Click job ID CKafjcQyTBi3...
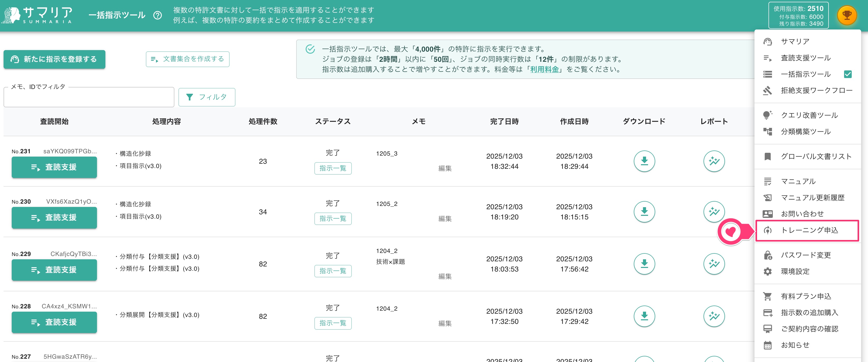 click(74, 254)
